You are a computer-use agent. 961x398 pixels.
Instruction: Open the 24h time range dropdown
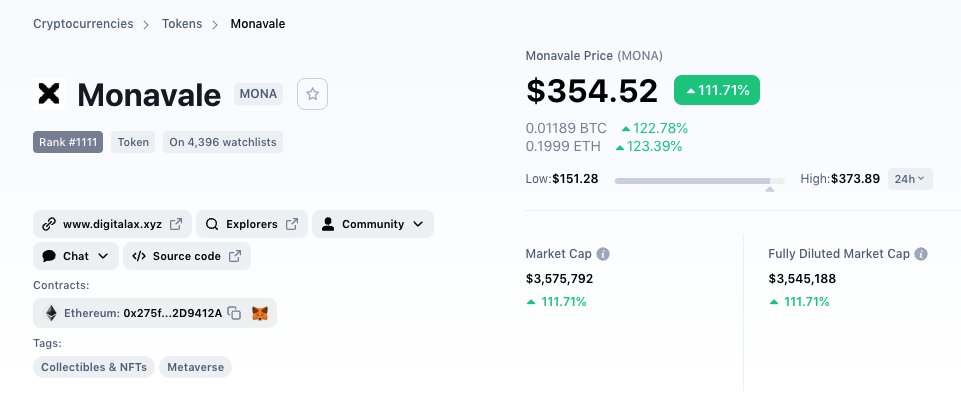coord(910,179)
